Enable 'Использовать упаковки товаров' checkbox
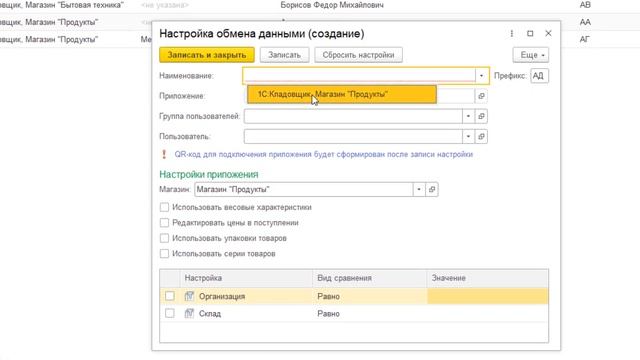The height and width of the screenshot is (360, 640). point(164,238)
